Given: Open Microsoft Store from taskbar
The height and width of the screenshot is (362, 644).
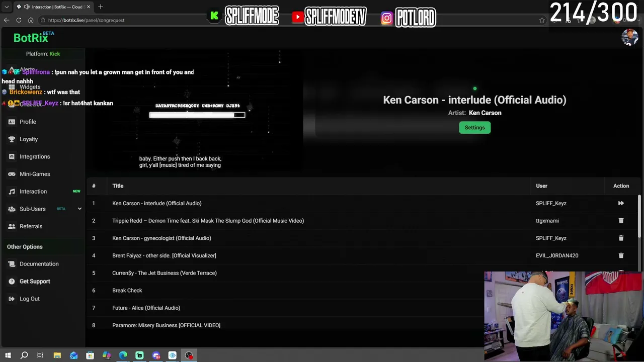Looking at the screenshot, I should [x=90, y=355].
